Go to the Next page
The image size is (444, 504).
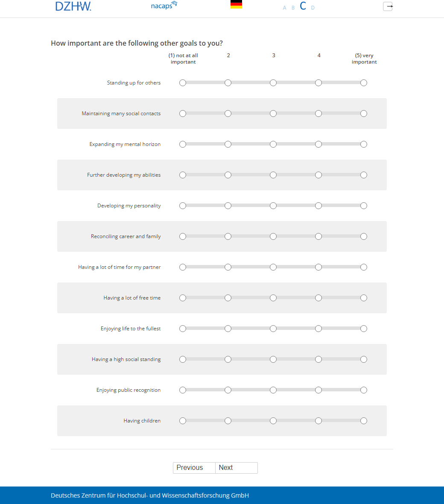click(x=236, y=468)
